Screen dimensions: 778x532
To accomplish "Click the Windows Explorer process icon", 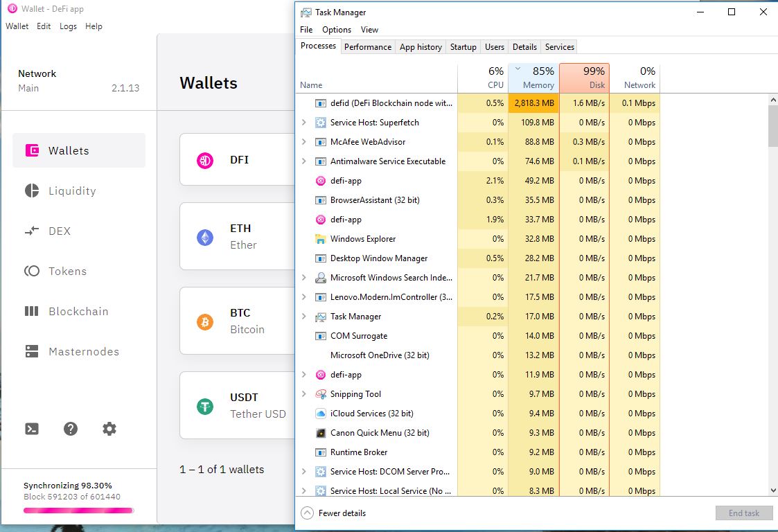I will [321, 239].
